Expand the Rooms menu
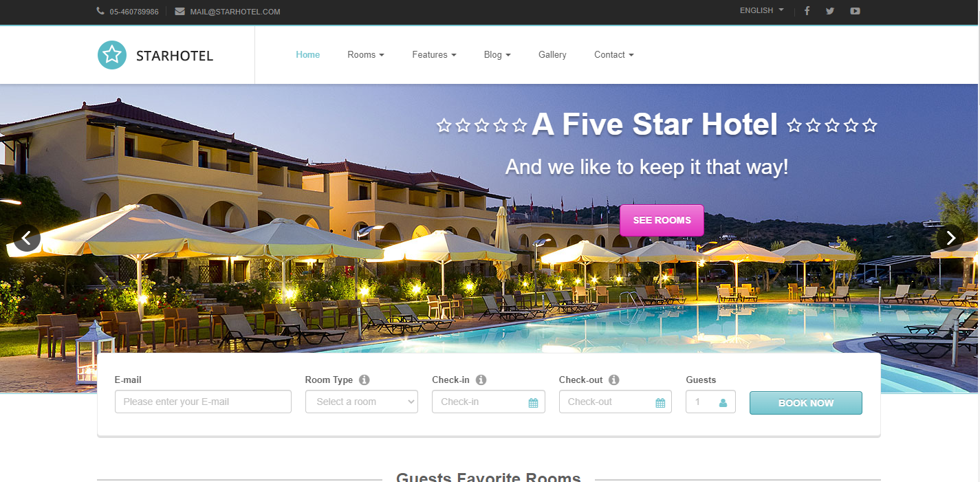The height and width of the screenshot is (482, 980). point(366,55)
